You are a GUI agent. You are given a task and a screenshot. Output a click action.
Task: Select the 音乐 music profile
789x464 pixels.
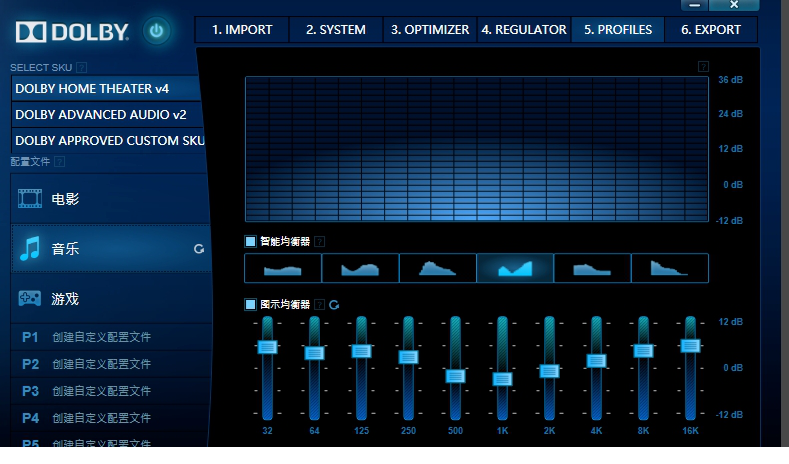110,249
